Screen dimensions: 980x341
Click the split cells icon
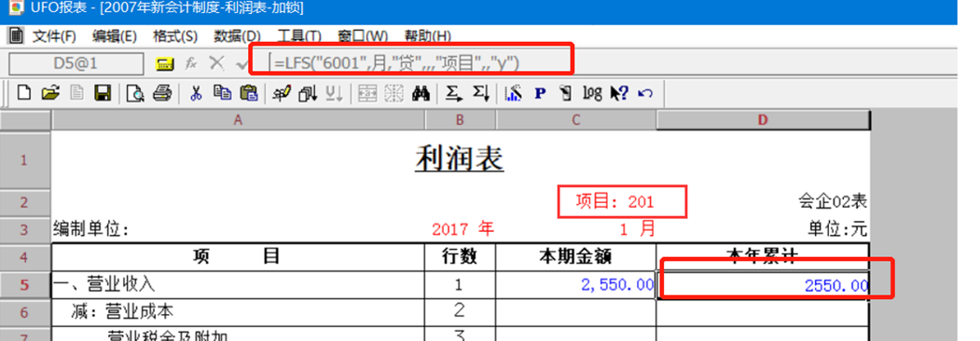(x=393, y=94)
